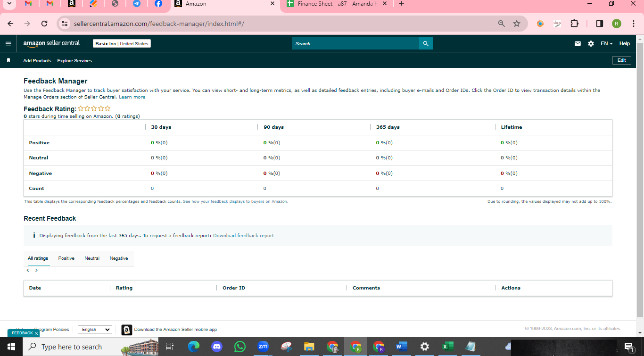
Task: Go to next page of recent feedback
Action: click(36, 270)
